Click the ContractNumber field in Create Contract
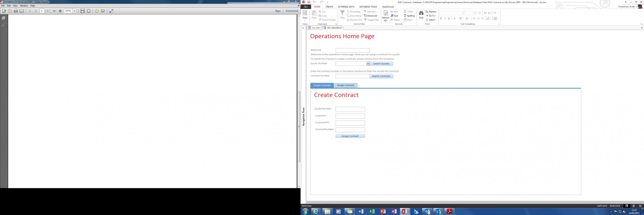This screenshot has height=215, width=644. tap(350, 130)
